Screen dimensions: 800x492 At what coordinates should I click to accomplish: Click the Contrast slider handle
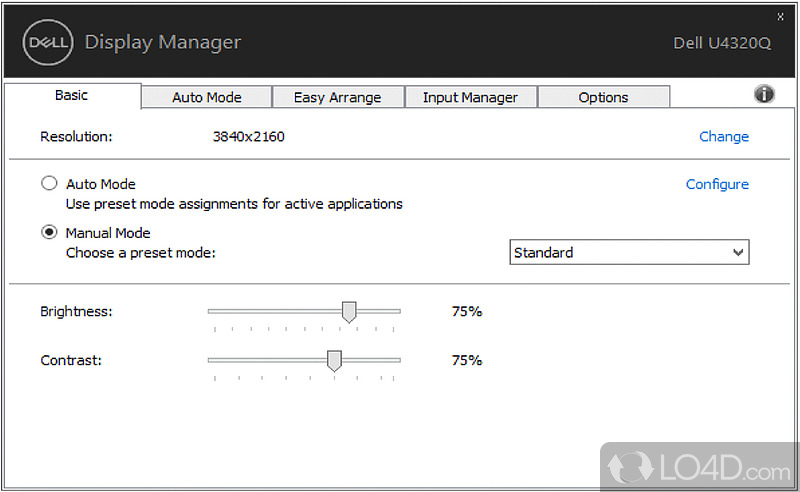334,360
